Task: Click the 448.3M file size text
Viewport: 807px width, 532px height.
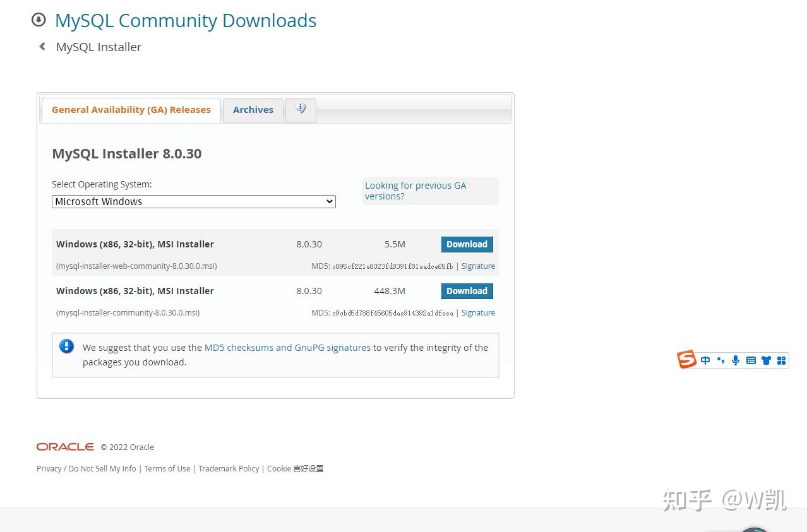Action: (390, 291)
